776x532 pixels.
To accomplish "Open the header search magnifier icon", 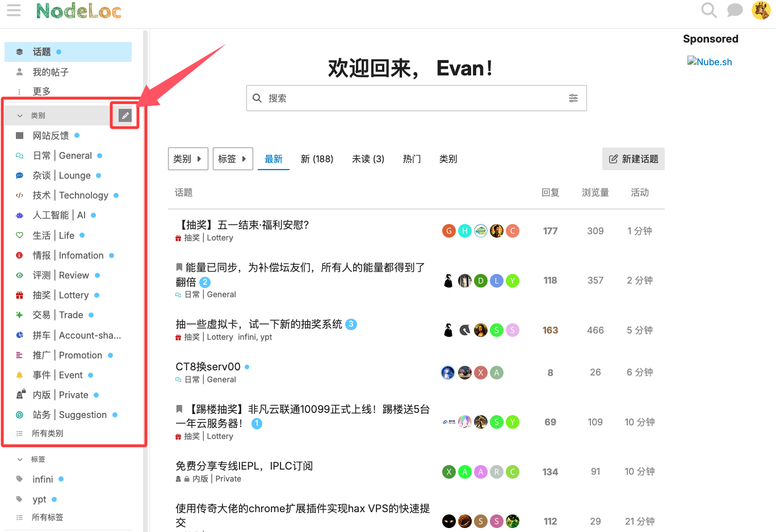I will point(708,10).
